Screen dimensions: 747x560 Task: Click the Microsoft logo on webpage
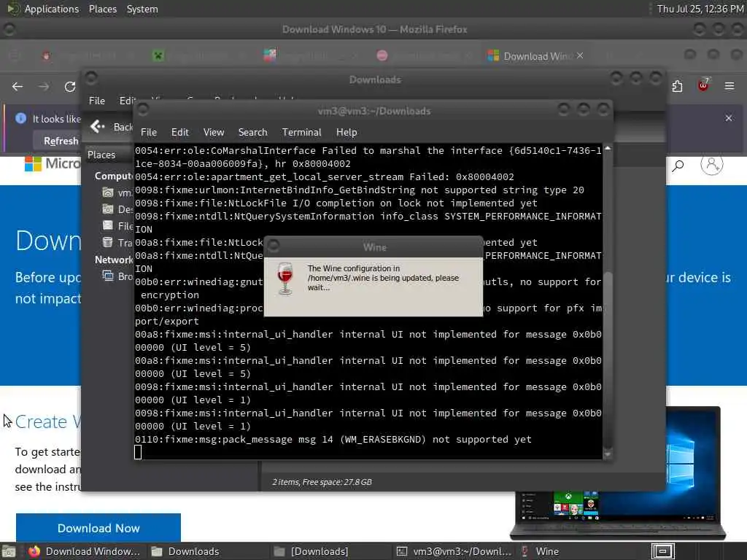pyautogui.click(x=33, y=164)
